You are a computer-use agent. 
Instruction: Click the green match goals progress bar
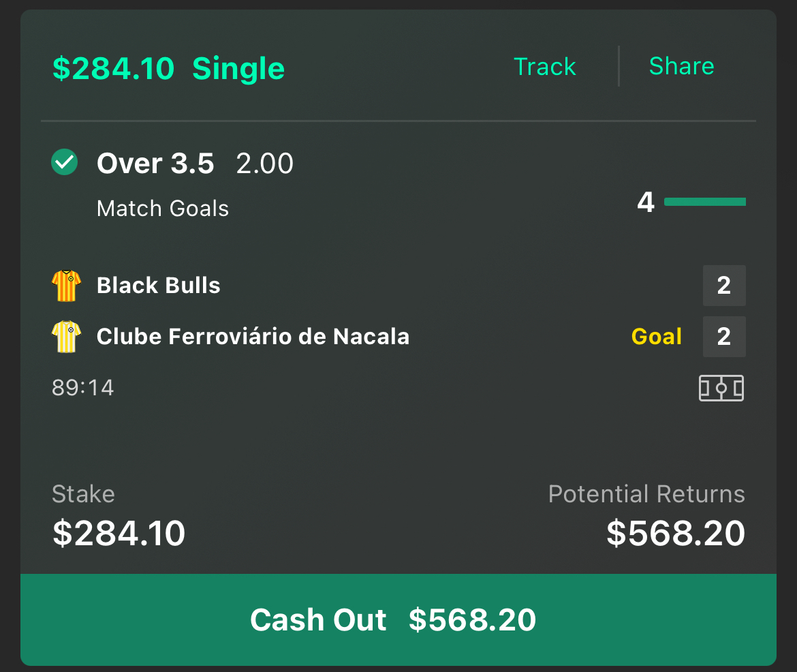705,202
